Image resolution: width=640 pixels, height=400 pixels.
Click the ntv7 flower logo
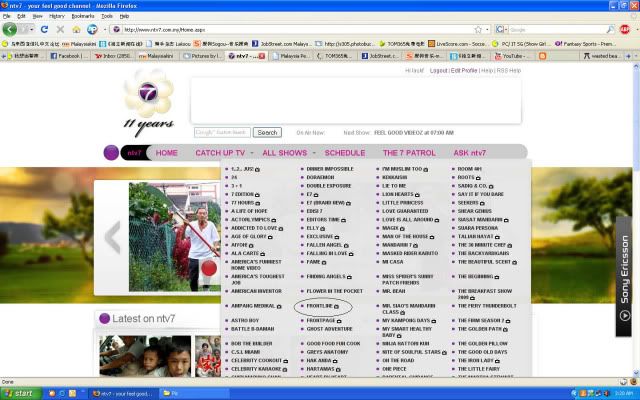coord(149,93)
